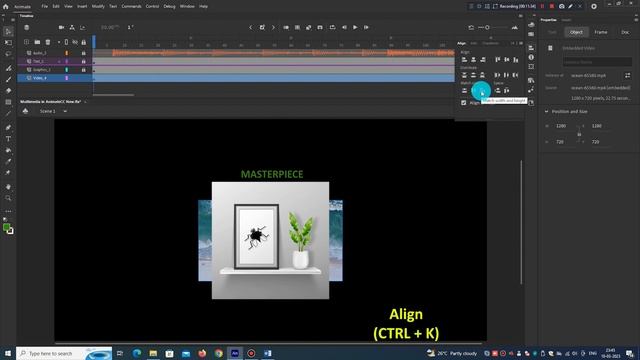Viewport: 640px width, 360px height.
Task: Switch to Tool tab in Properties
Action: 552,32
